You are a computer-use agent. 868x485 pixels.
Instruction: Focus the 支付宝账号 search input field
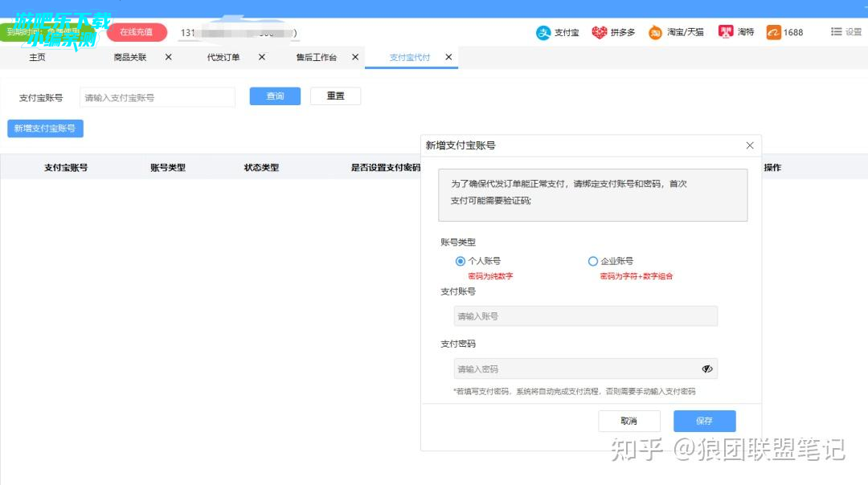158,97
